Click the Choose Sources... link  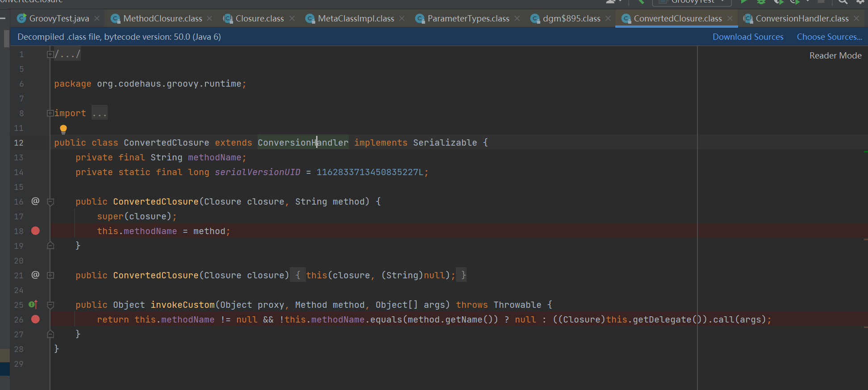[830, 37]
